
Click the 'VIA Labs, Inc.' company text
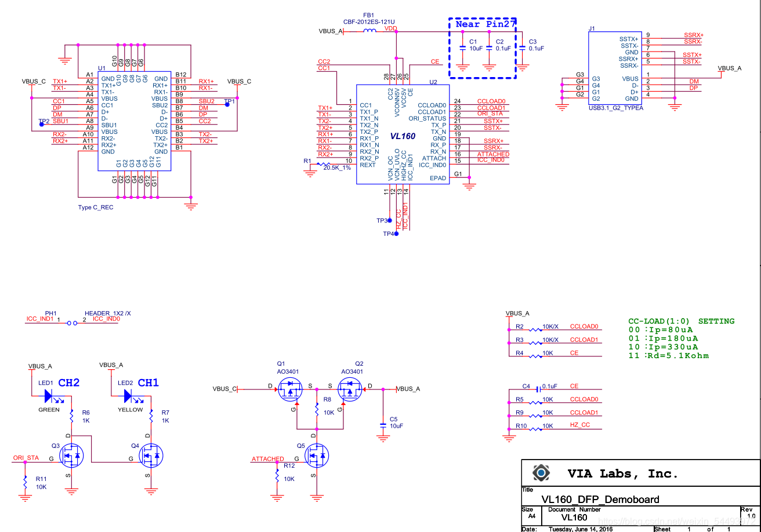click(x=622, y=473)
